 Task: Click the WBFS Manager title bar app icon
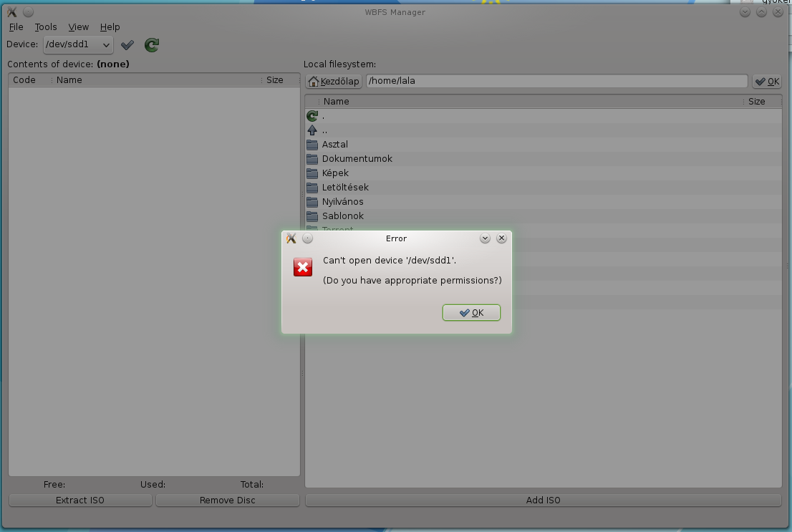point(12,11)
